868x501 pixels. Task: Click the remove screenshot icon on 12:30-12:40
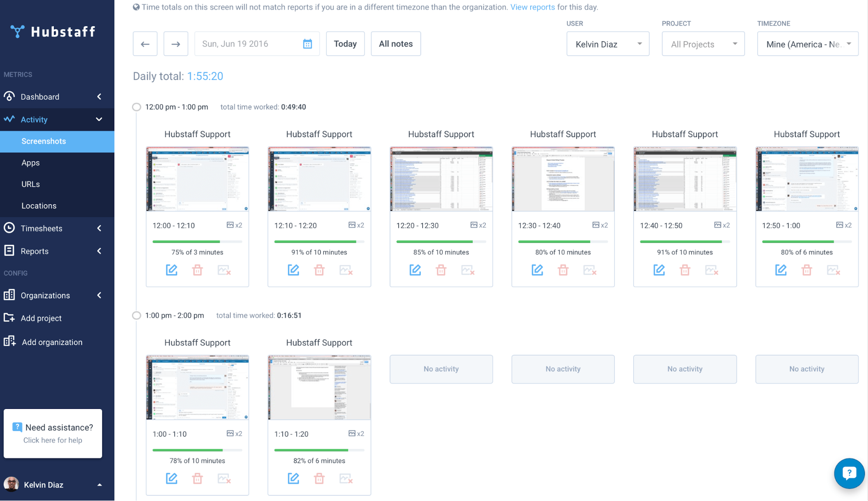tap(589, 270)
